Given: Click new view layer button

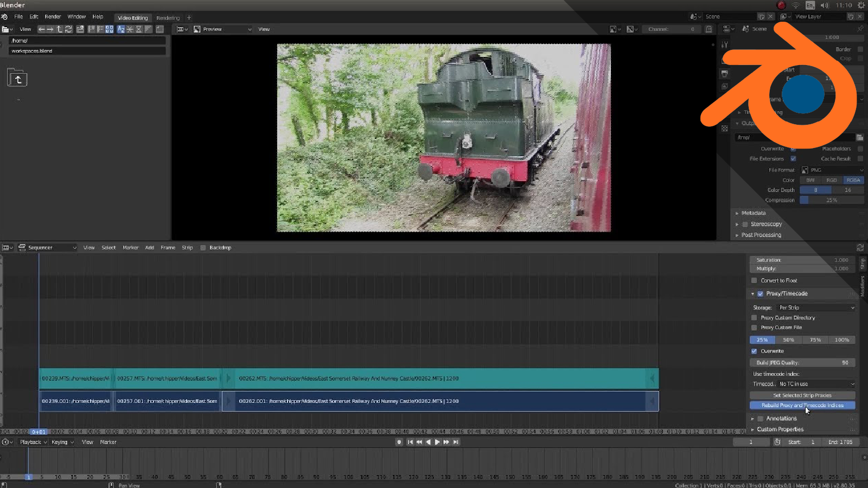Looking at the screenshot, I should pos(851,17).
